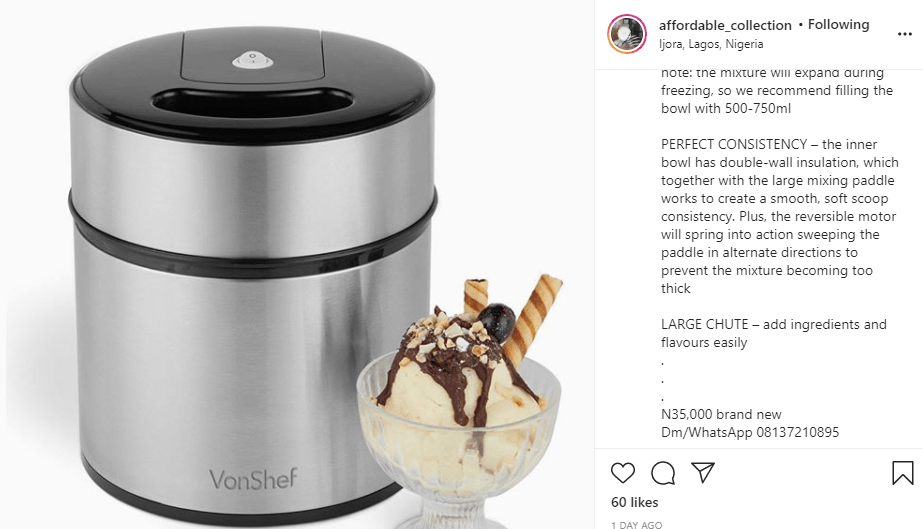
Task: Toggle the Following button
Action: coord(838,25)
